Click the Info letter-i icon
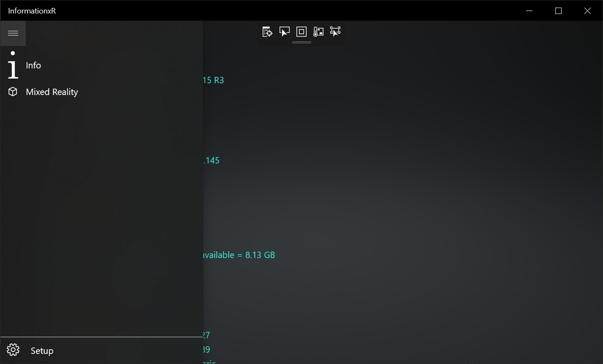Viewport: 603px width, 364px height. tap(13, 69)
